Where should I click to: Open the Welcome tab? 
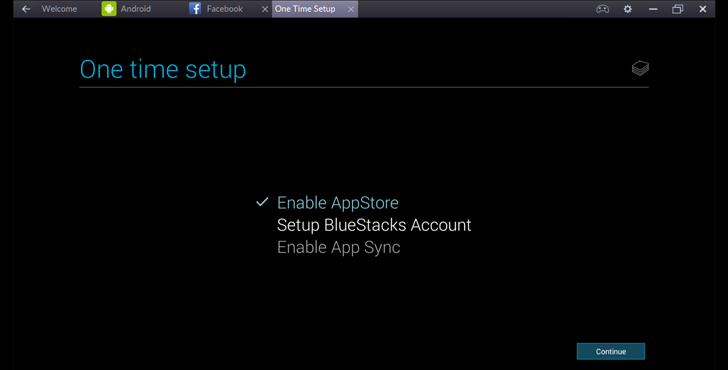pyautogui.click(x=59, y=9)
